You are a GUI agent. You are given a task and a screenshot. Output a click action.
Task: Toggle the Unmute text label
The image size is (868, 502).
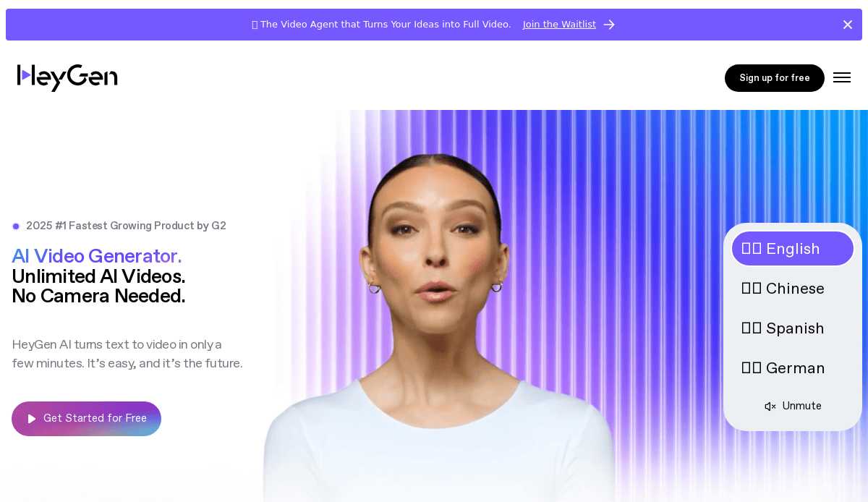(801, 406)
